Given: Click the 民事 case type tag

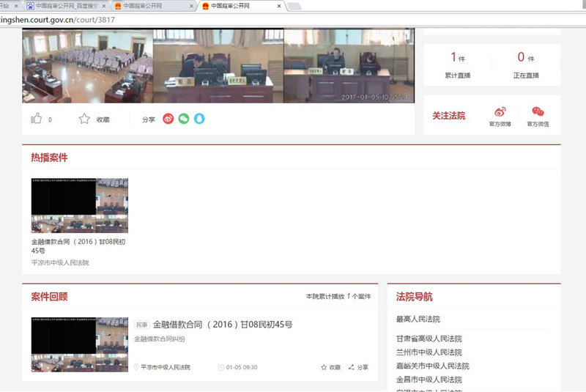Looking at the screenshot, I should point(141,325).
